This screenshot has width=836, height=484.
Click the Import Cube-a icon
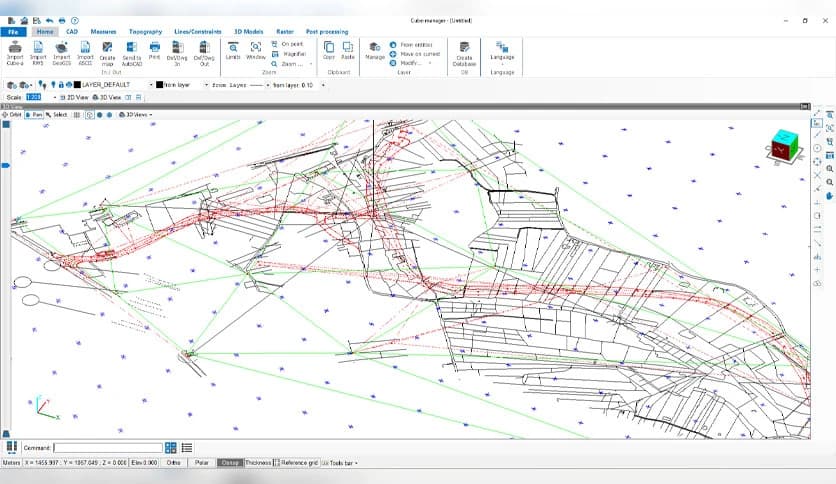tap(15, 54)
